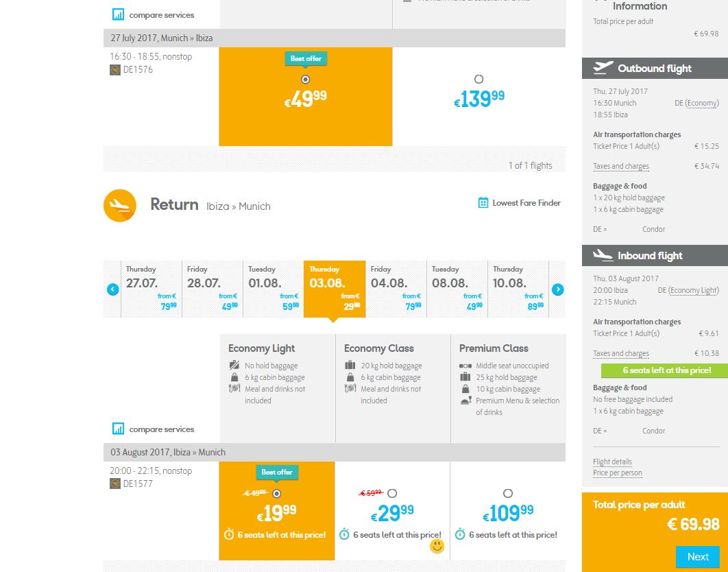Click compare services chart icon for return flight
The image size is (728, 572).
119,429
